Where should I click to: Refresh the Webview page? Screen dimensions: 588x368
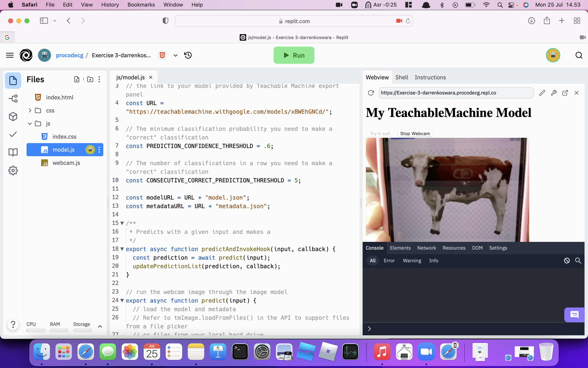point(371,93)
